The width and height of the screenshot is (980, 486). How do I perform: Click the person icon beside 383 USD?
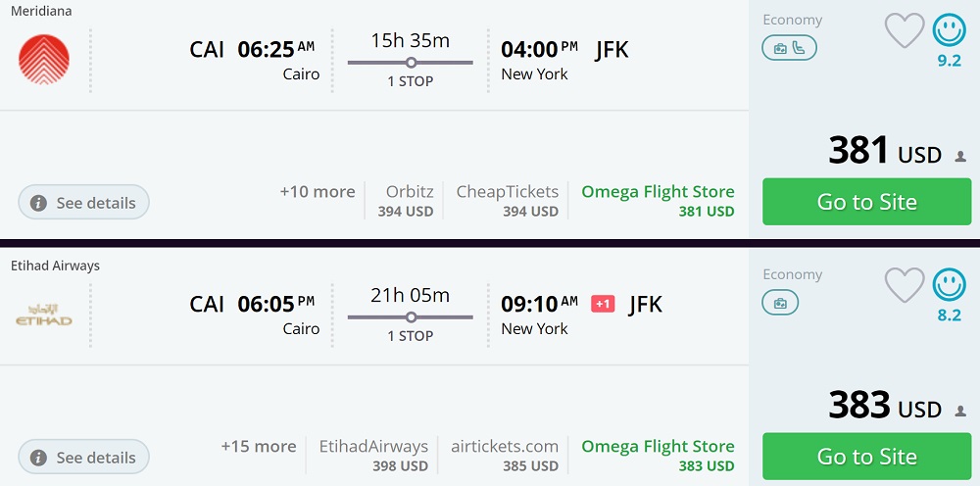coord(960,411)
